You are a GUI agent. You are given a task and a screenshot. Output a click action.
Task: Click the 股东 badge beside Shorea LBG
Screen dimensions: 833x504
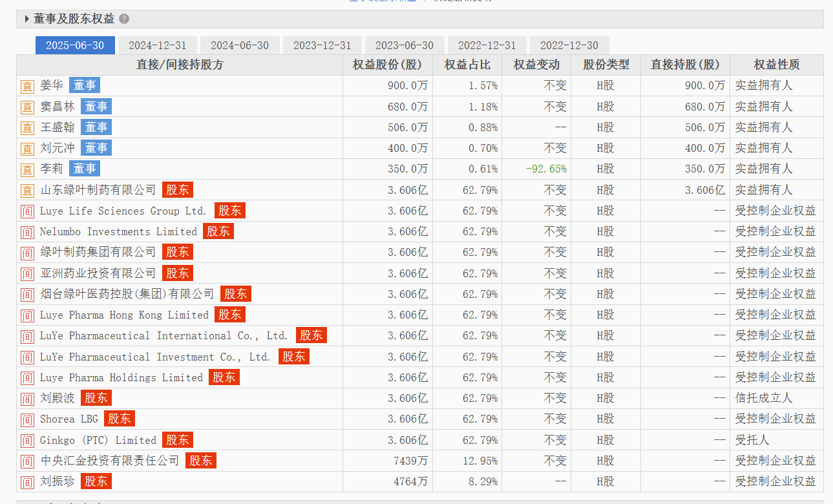point(120,419)
